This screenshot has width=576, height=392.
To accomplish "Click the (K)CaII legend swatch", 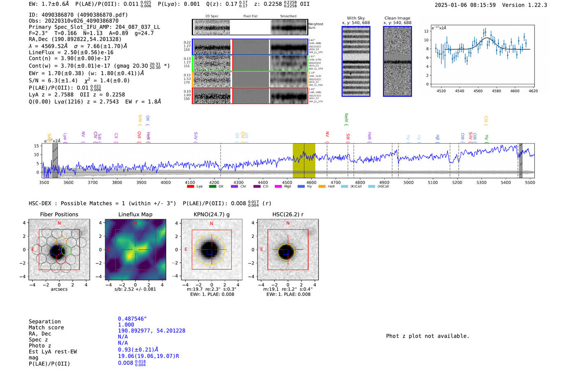I will [x=344, y=187].
